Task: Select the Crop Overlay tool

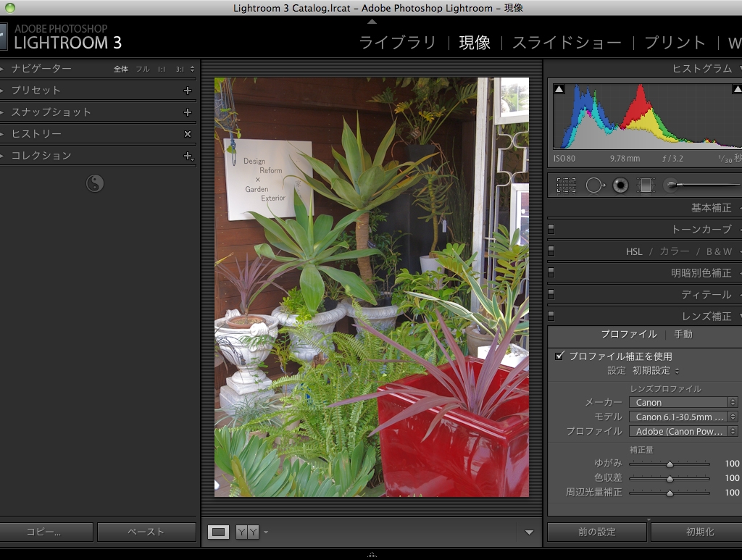Action: [x=566, y=185]
